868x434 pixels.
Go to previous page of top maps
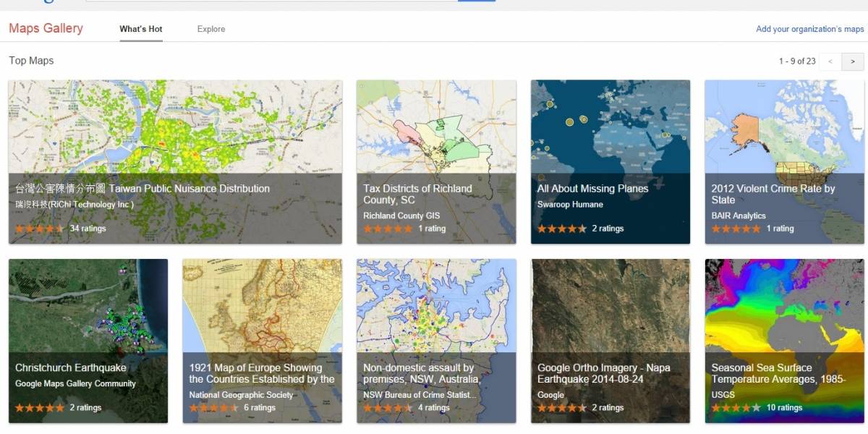(x=831, y=61)
